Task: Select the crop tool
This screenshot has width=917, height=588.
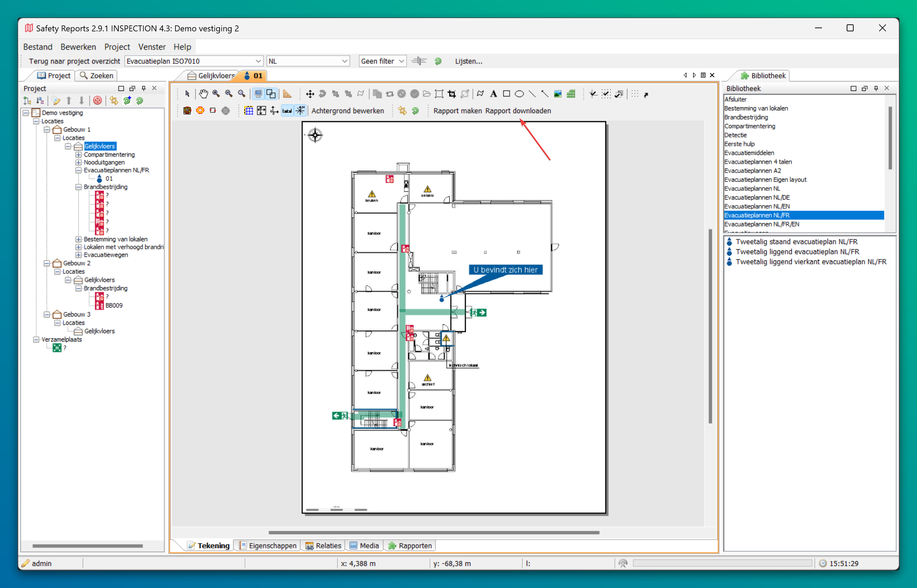Action: point(452,94)
